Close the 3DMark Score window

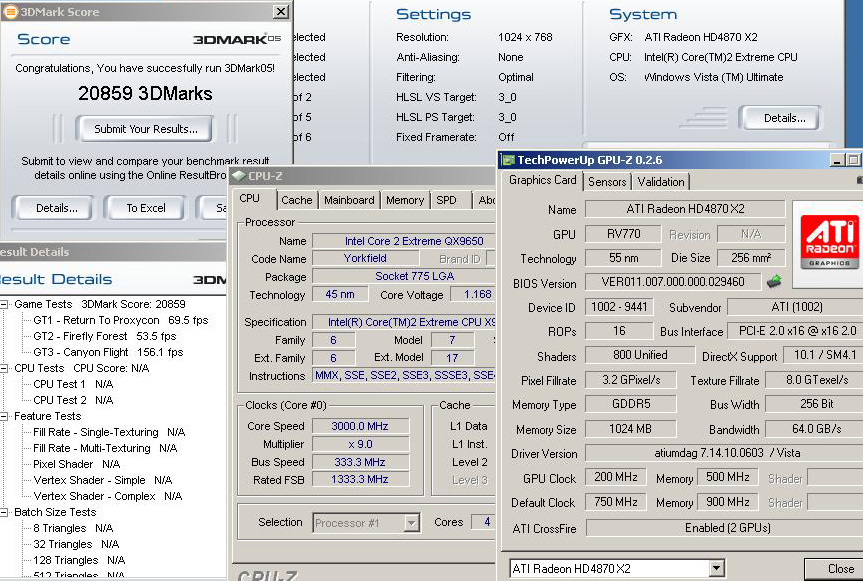coord(281,12)
